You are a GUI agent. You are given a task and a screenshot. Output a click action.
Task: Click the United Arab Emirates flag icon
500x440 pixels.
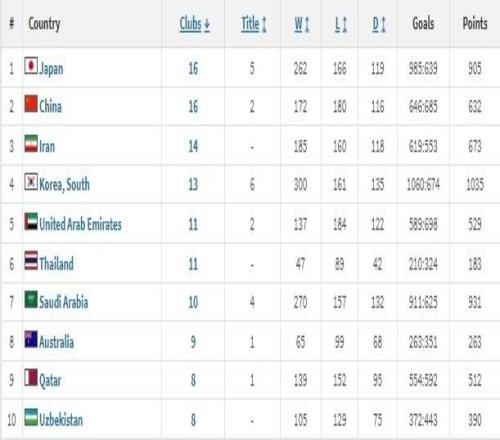pos(31,222)
